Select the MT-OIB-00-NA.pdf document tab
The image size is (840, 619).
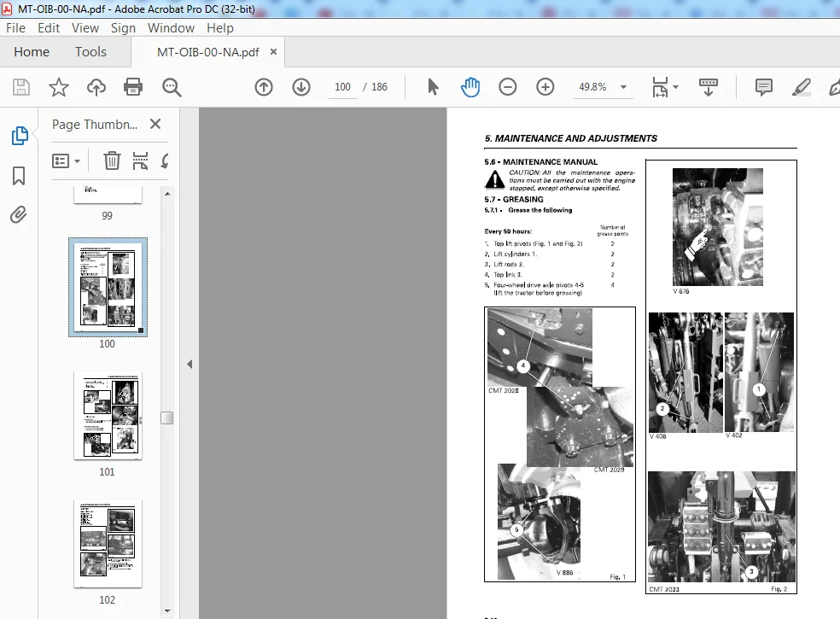(x=207, y=52)
